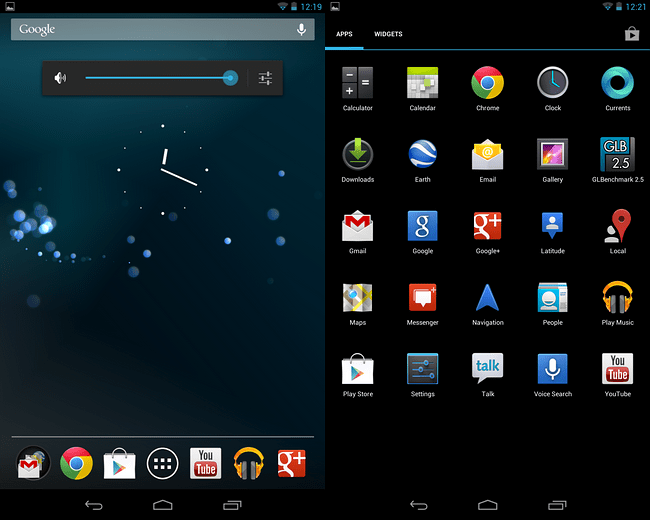Tap Home button in the app drawer screen
Screen dimensions: 650x520
coord(488,505)
